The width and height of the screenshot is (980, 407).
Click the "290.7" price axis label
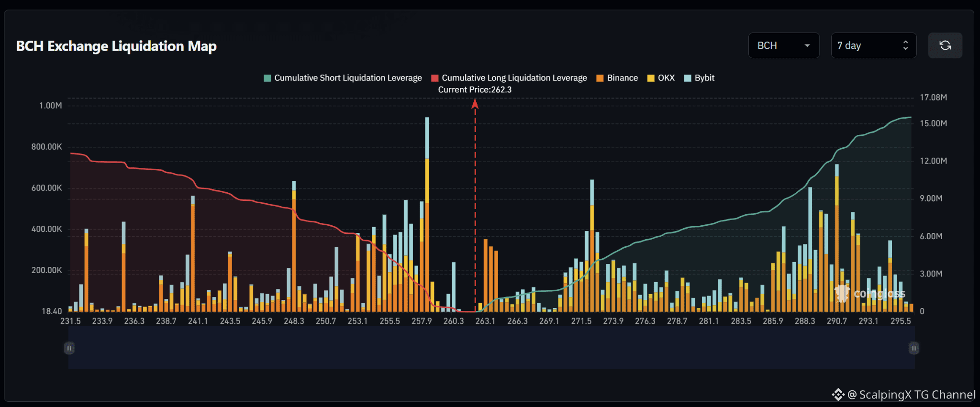(837, 321)
